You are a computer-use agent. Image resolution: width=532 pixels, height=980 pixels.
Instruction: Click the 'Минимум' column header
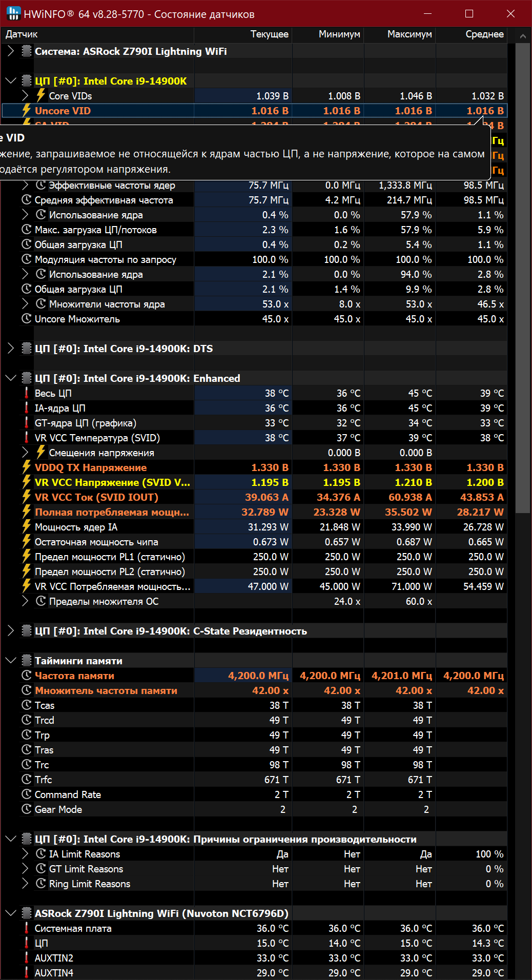click(329, 34)
